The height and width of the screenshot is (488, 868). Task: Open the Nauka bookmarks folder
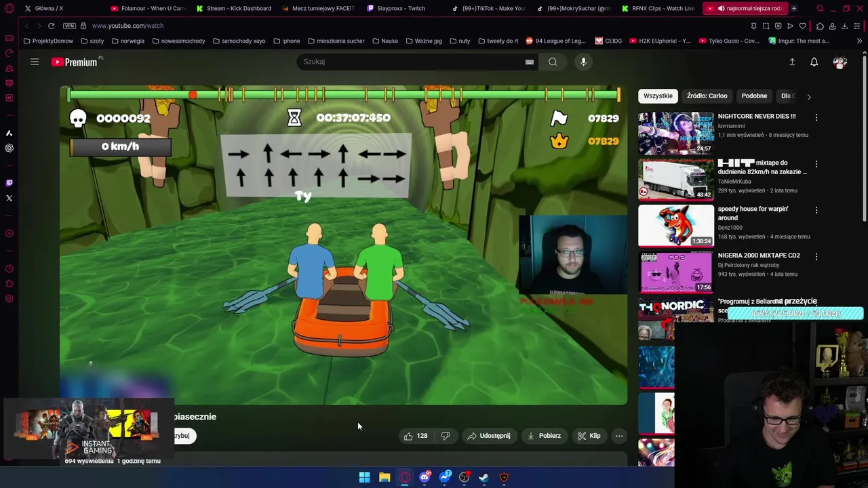point(385,41)
